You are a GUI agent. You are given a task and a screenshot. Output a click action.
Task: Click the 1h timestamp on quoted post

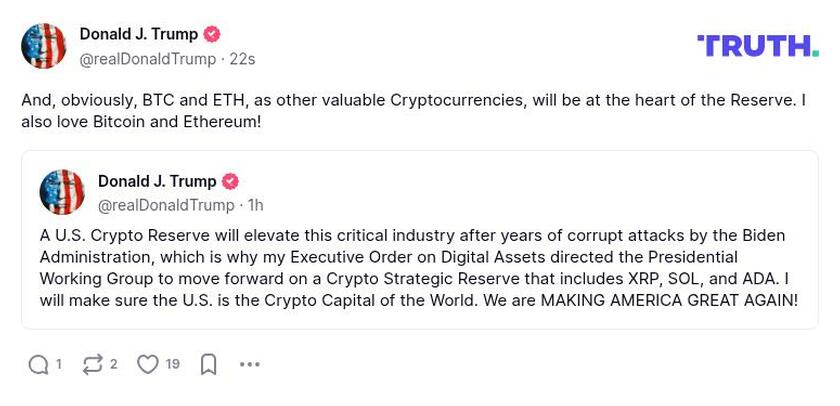255,206
